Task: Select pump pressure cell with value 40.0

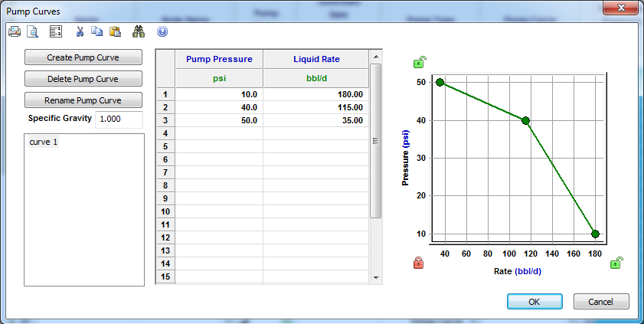Action: point(219,107)
